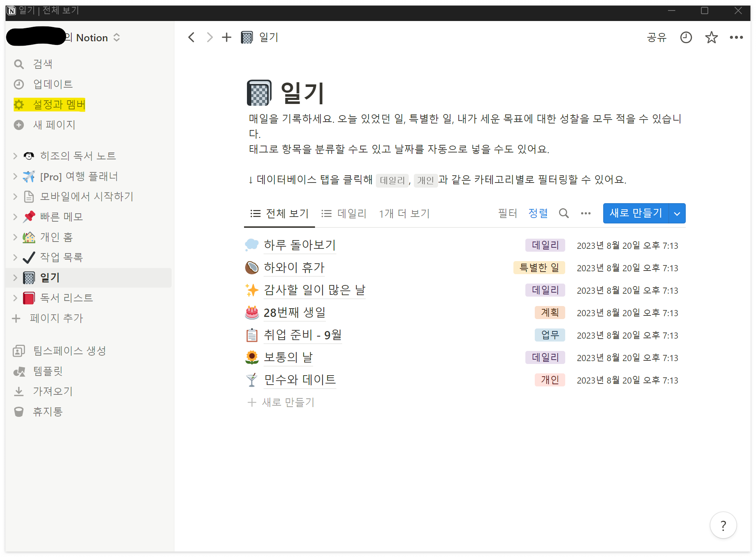
Task: Click the star favorite icon
Action: tap(711, 37)
